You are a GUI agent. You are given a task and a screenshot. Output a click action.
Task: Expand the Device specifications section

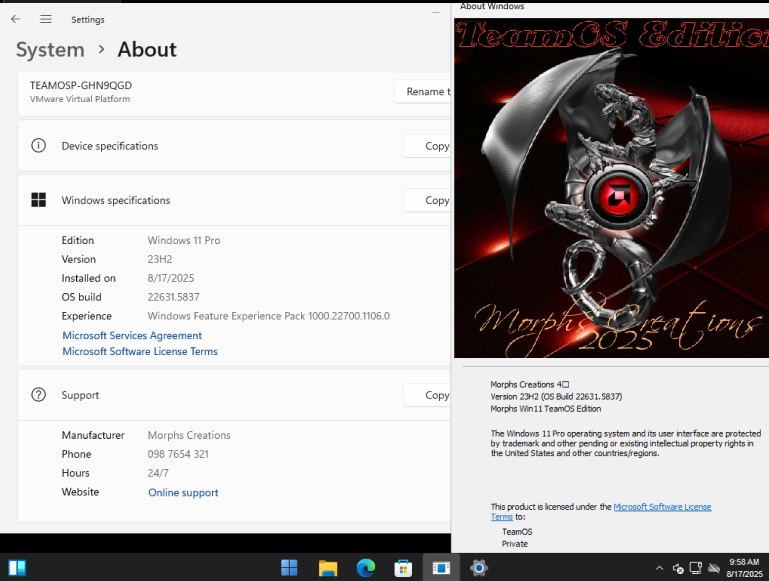point(234,146)
